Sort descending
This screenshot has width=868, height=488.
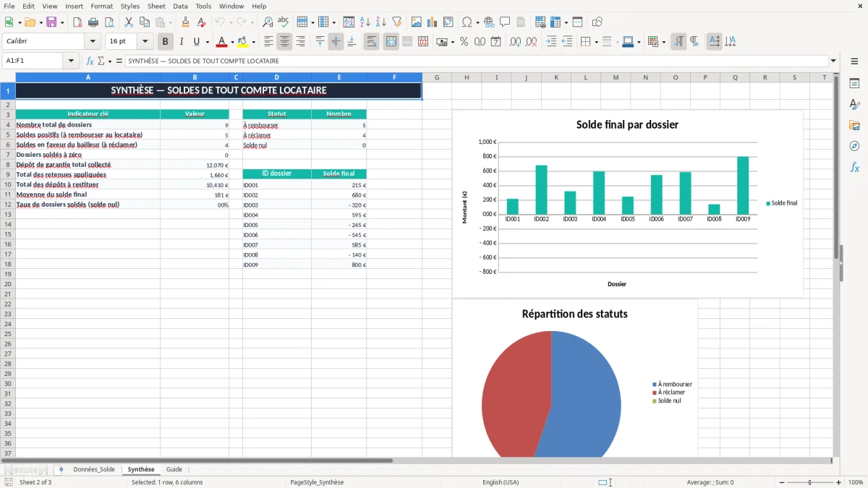380,22
